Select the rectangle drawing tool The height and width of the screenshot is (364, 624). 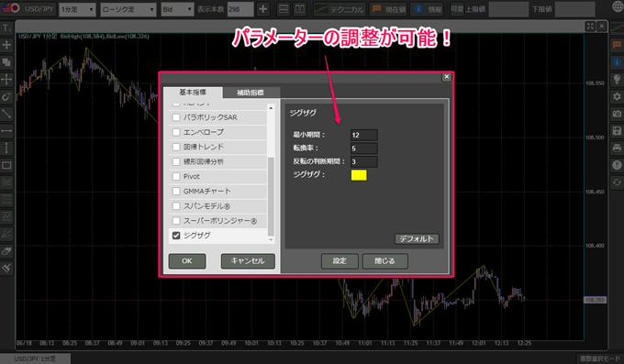pos(6,165)
